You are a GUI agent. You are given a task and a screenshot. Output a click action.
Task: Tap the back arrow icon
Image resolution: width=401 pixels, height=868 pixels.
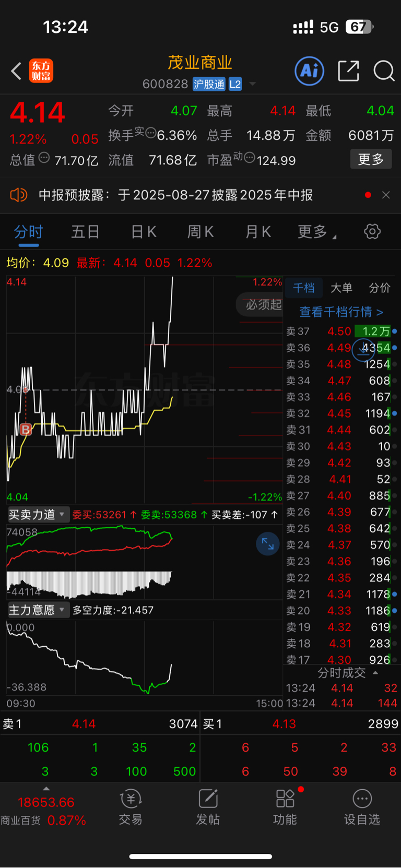pos(16,71)
